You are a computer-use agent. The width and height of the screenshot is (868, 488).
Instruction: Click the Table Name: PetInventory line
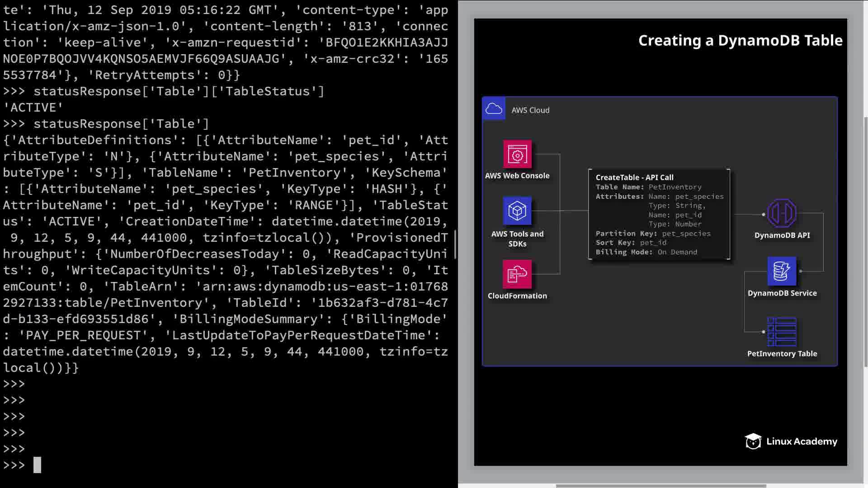click(648, 187)
